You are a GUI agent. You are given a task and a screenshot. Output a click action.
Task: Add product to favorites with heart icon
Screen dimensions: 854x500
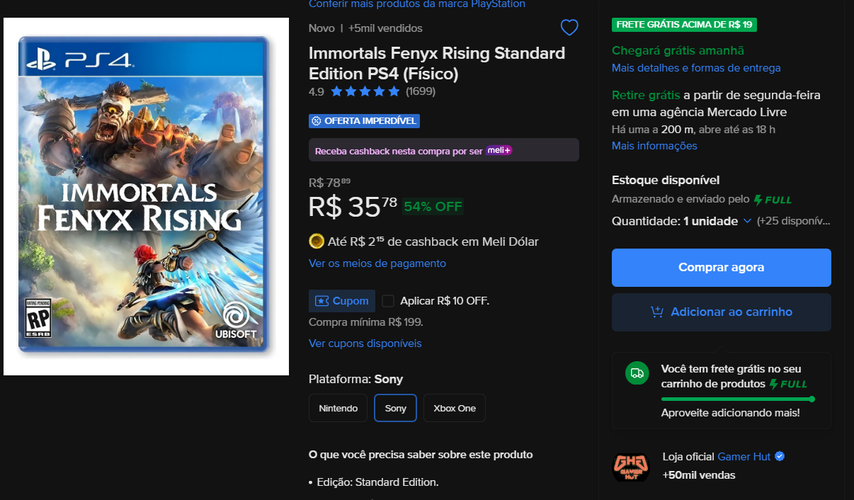click(569, 27)
